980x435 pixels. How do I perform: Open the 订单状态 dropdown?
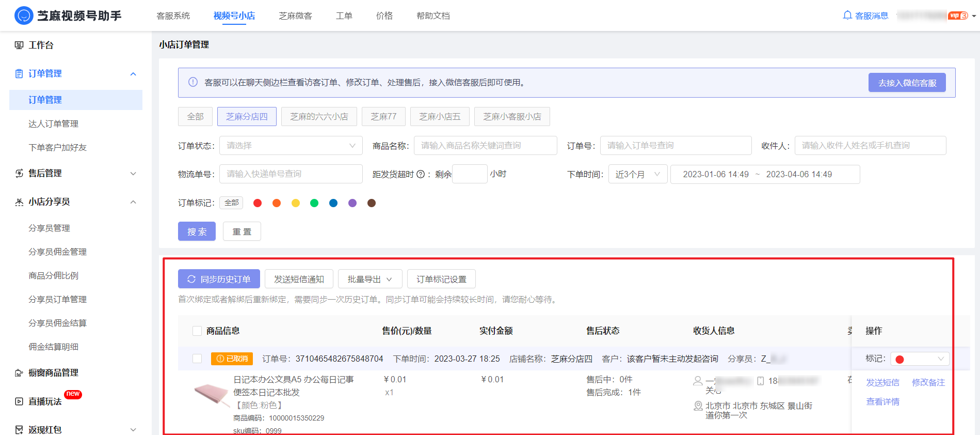click(291, 146)
